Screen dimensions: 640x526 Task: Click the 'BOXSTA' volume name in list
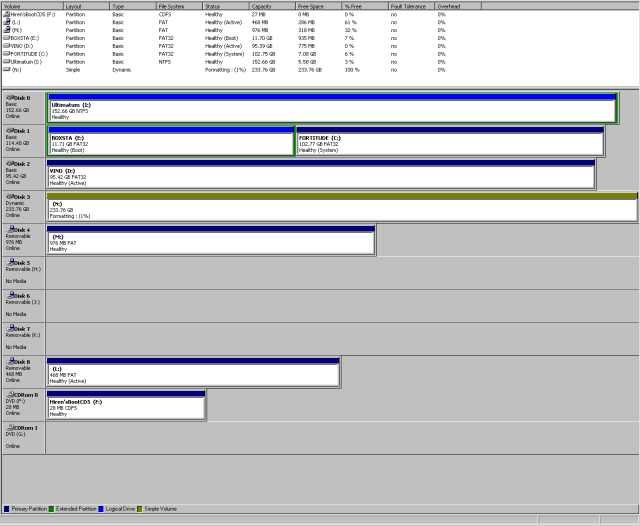point(24,38)
